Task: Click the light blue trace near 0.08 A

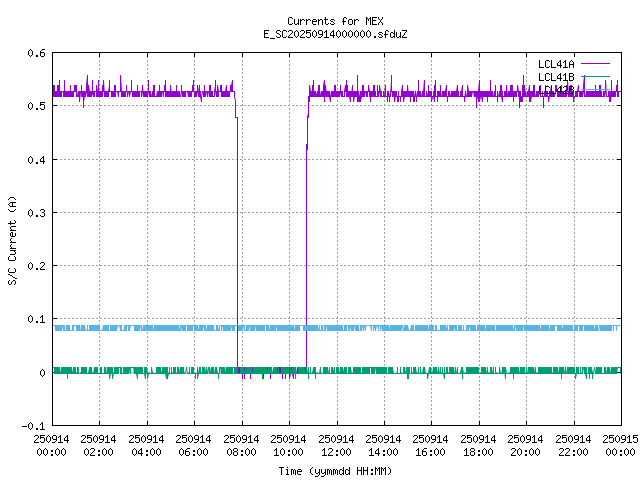Action: [x=400, y=328]
